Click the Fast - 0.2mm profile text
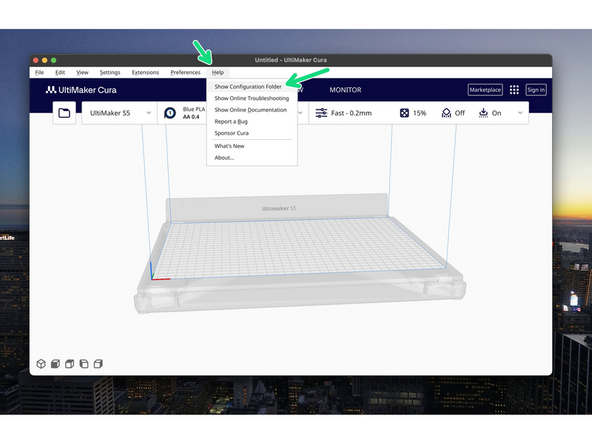 point(352,113)
